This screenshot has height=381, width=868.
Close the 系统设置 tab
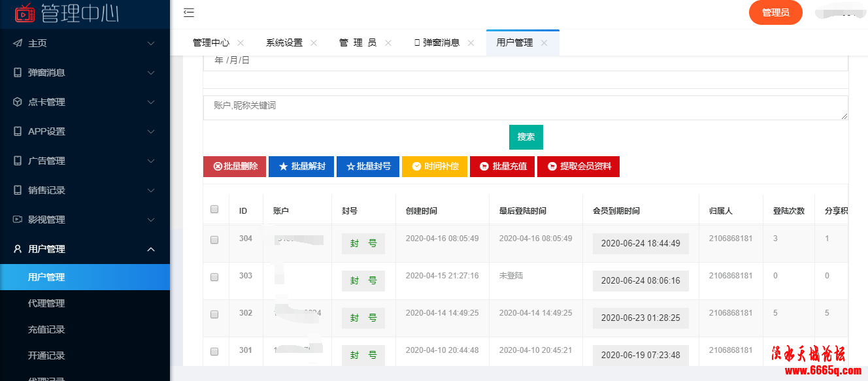[x=314, y=42]
